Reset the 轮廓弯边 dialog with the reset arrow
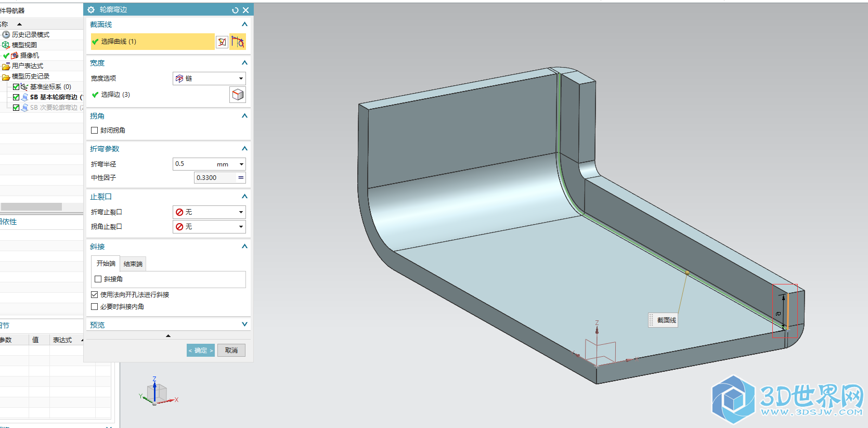 pyautogui.click(x=235, y=10)
